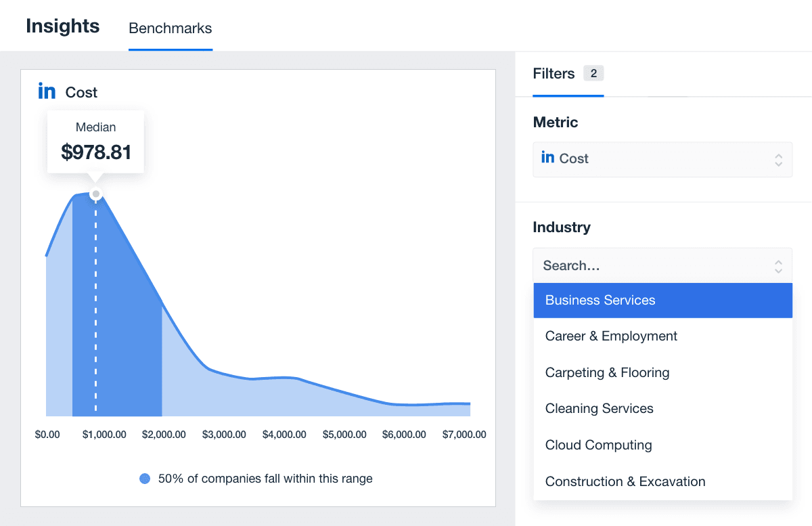This screenshot has height=526, width=812.
Task: Click the LinkedIn icon beside chart Cost title
Action: (47, 91)
